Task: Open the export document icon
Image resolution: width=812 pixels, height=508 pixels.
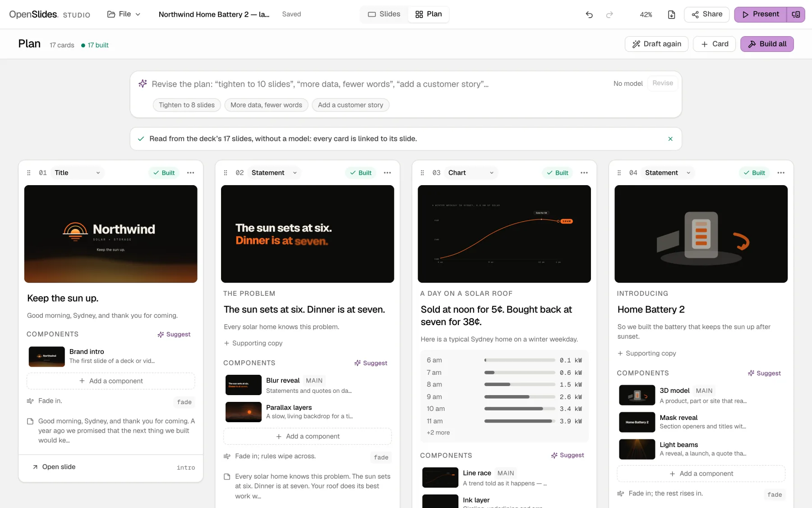Action: click(x=671, y=14)
